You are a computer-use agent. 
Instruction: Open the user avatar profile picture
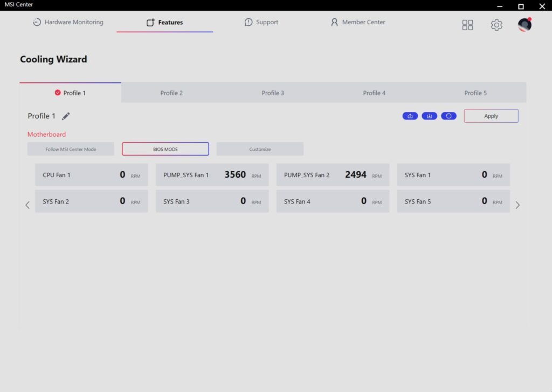click(525, 25)
